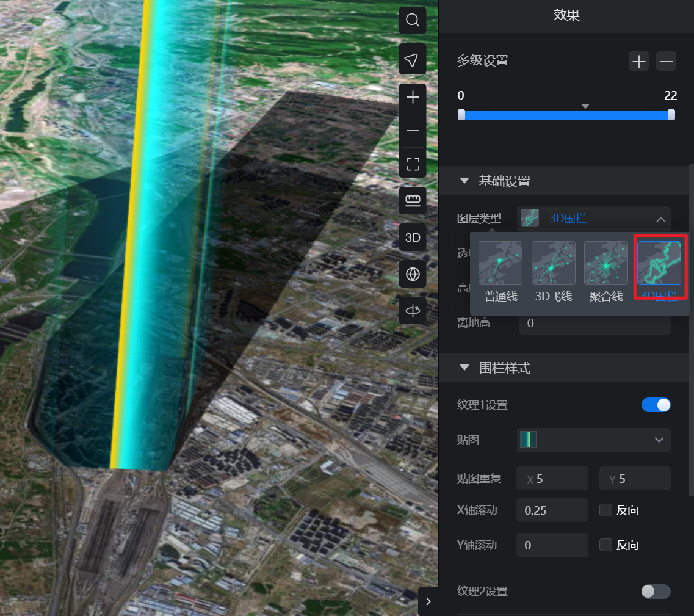The width and height of the screenshot is (694, 616).
Task: Click the panel vertical scrollbar
Action: pos(692,330)
